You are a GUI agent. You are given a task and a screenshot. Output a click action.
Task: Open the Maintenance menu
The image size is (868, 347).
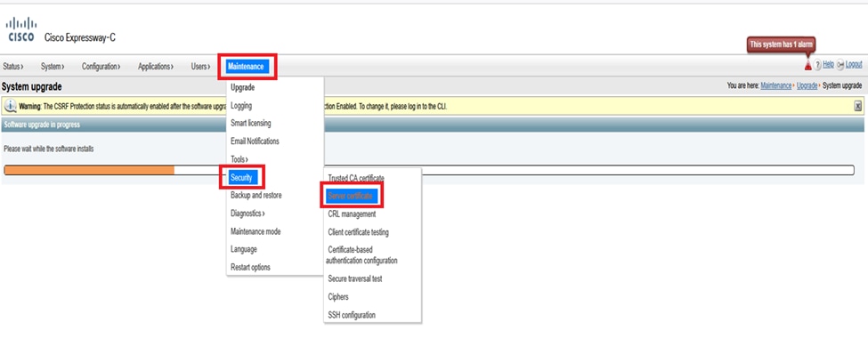pos(247,67)
